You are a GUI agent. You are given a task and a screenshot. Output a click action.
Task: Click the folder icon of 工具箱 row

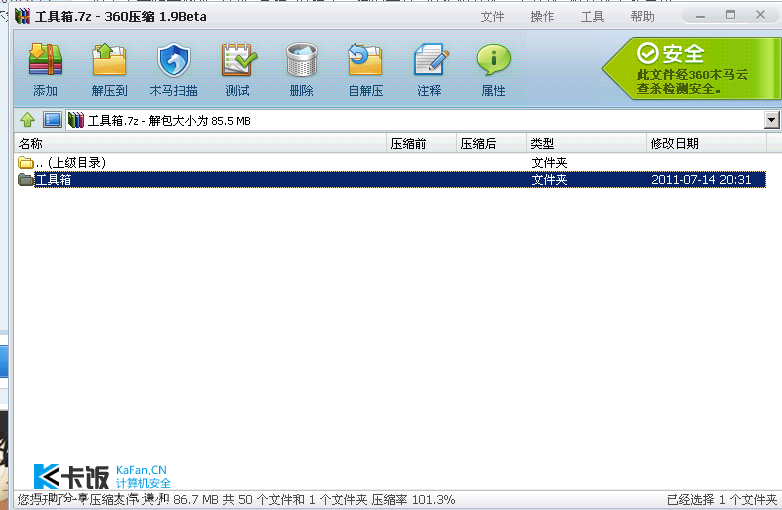(x=26, y=179)
